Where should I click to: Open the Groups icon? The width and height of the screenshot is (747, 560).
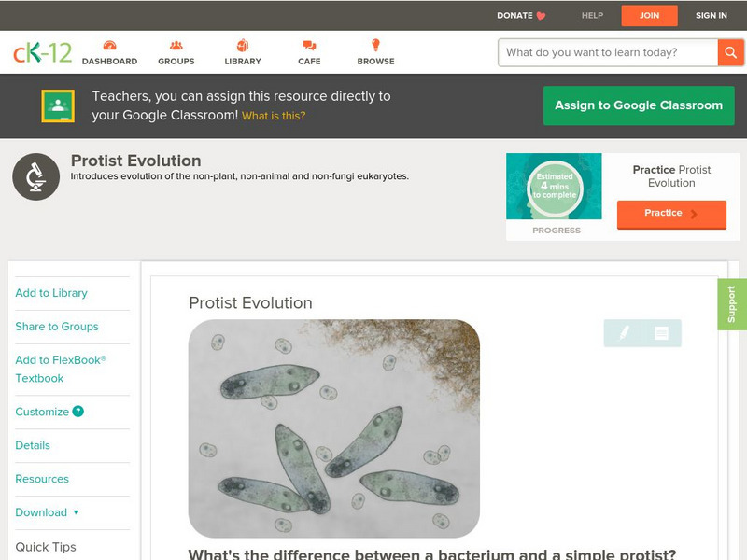pyautogui.click(x=176, y=46)
